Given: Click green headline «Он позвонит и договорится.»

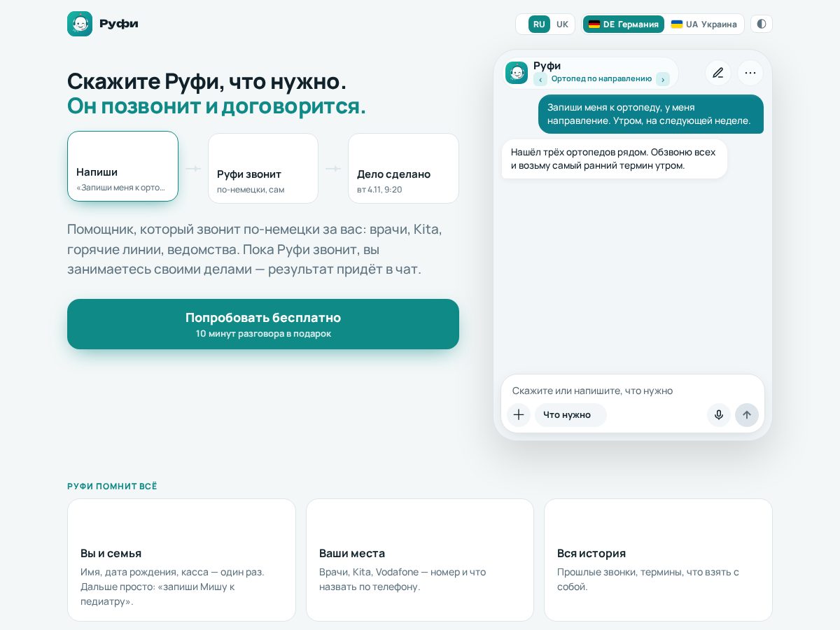Looking at the screenshot, I should [216, 106].
